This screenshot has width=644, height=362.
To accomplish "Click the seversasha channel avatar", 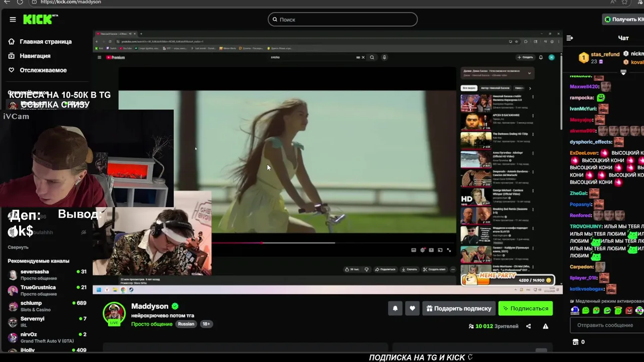I will [13, 275].
